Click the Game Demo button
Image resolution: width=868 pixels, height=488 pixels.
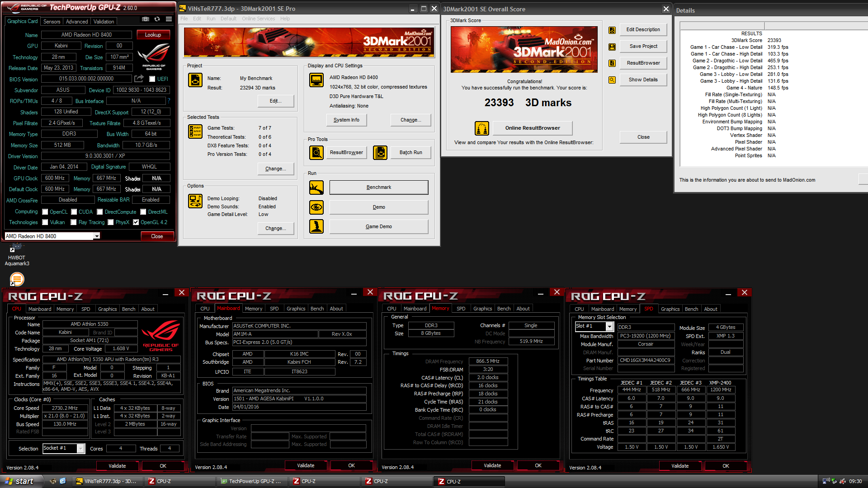tap(379, 227)
